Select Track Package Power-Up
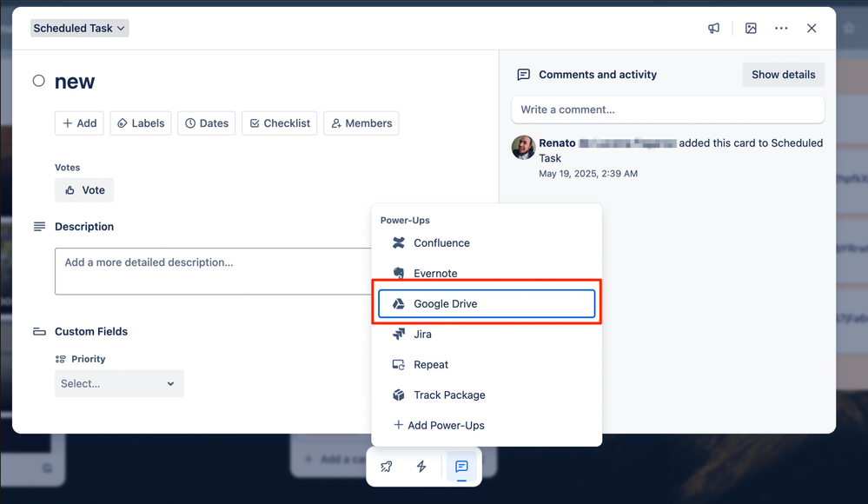868x504 pixels. coord(487,395)
